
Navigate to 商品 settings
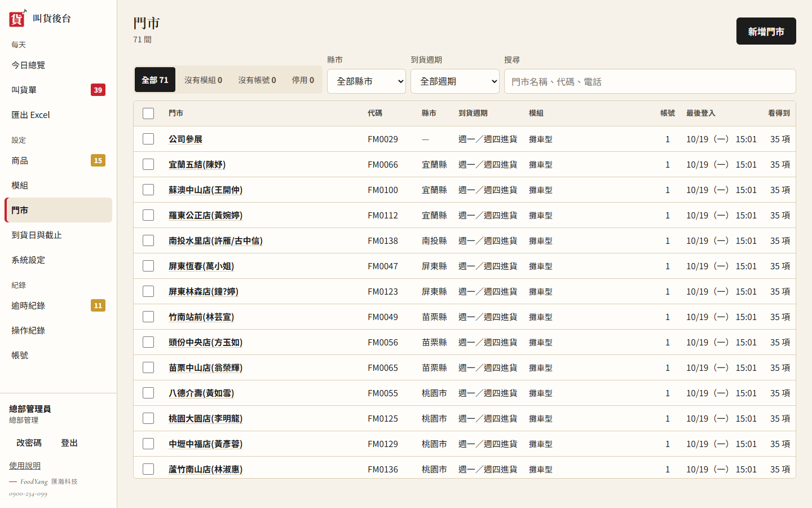[59, 160]
